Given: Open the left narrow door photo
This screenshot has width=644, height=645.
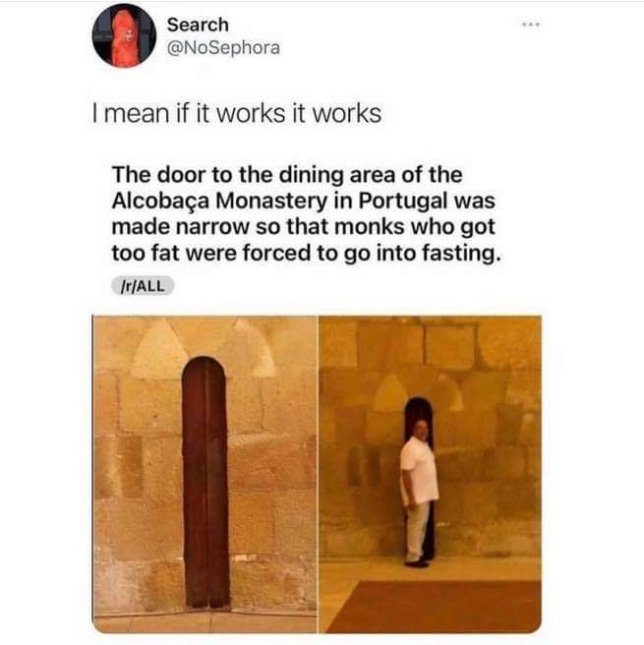Looking at the screenshot, I should 205,474.
